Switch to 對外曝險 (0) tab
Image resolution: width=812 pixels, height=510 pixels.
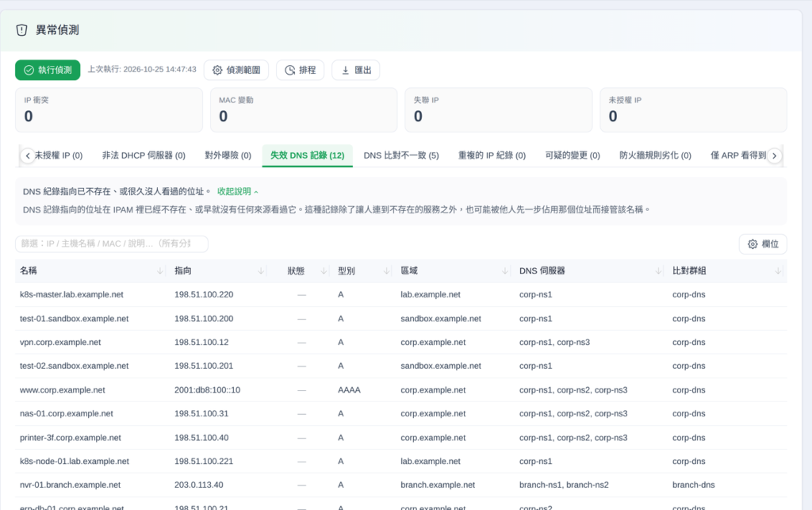[x=228, y=155]
